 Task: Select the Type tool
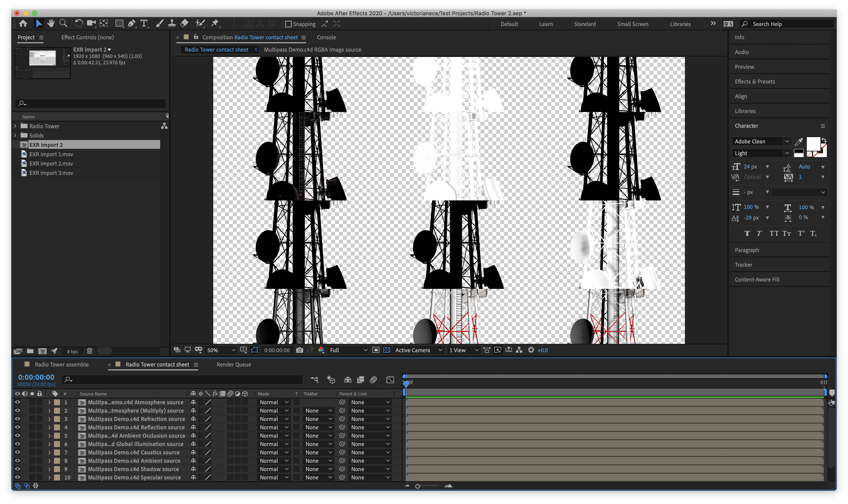[144, 23]
